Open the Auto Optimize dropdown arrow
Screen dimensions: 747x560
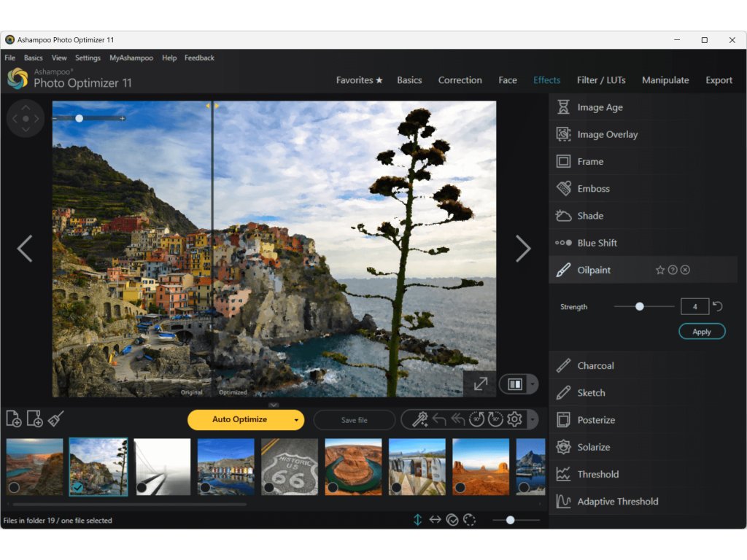tap(296, 420)
